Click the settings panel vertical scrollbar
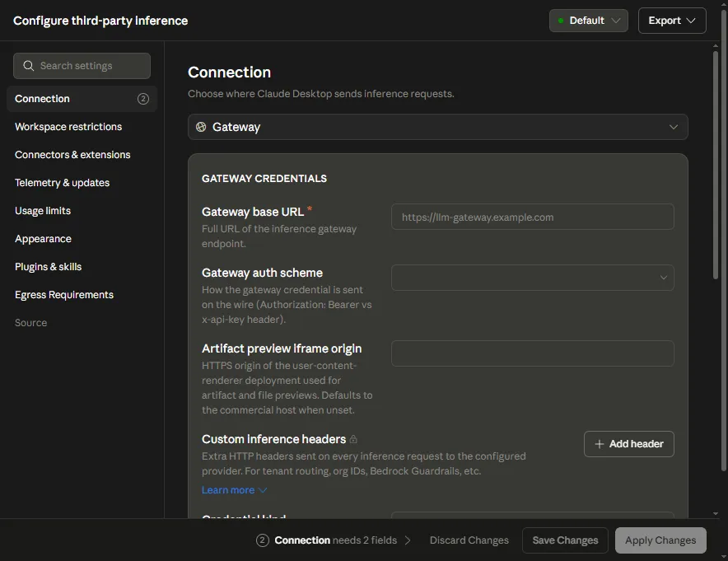The width and height of the screenshot is (728, 561). coord(716,165)
